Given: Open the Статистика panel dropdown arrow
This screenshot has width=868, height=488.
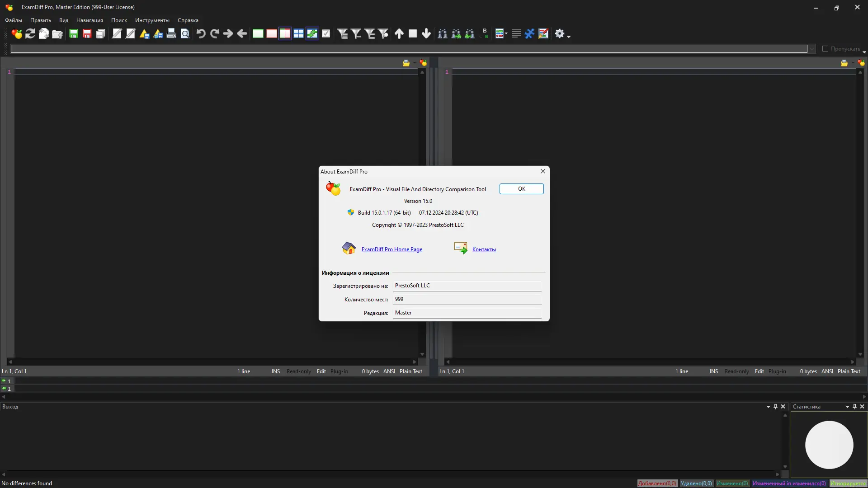Looking at the screenshot, I should point(847,407).
